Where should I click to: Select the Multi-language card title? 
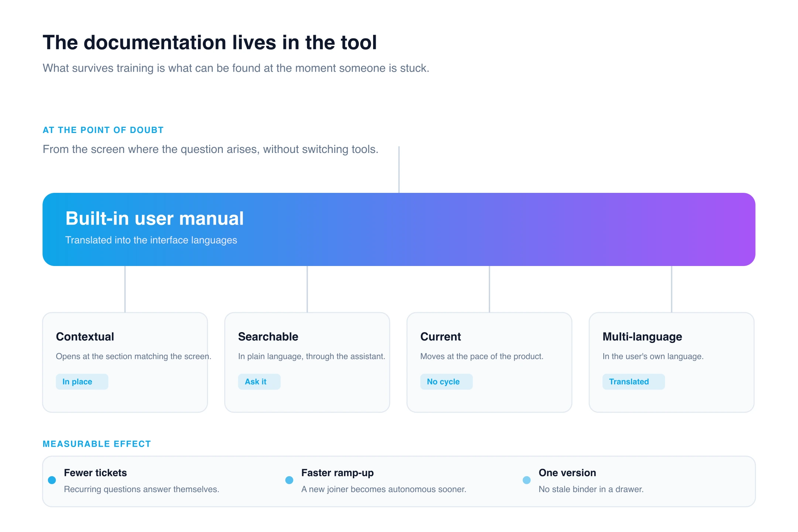tap(642, 337)
